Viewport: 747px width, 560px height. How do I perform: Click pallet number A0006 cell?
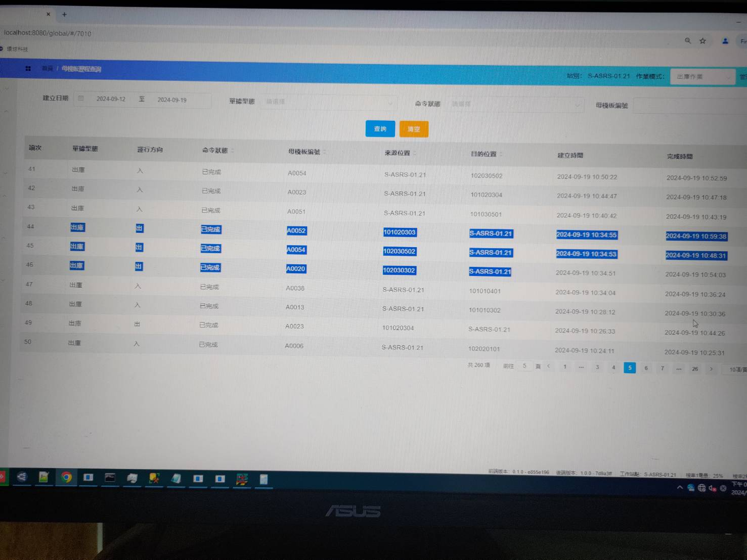coord(294,346)
